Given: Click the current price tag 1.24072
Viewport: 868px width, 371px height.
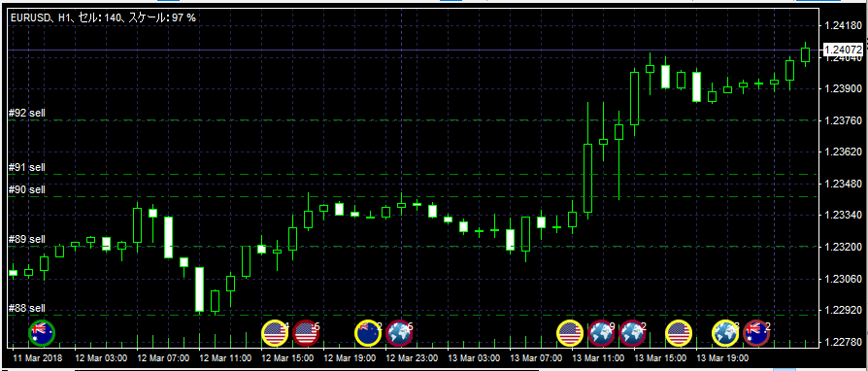Looking at the screenshot, I should click(843, 50).
